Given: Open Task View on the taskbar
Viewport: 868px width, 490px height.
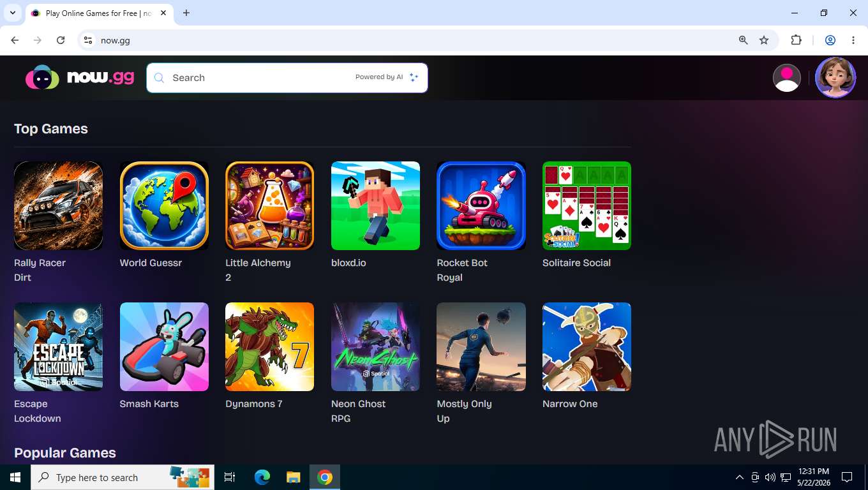Looking at the screenshot, I should tap(230, 477).
